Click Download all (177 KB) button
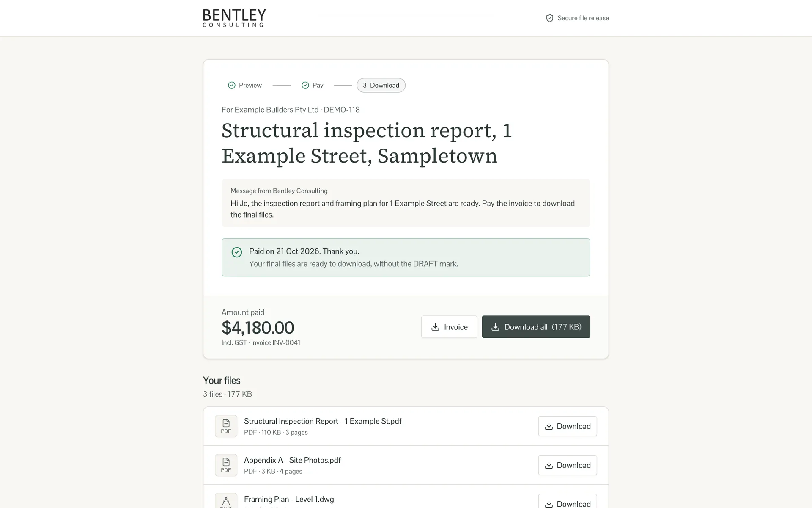Viewport: 812px width, 508px height. click(536, 327)
